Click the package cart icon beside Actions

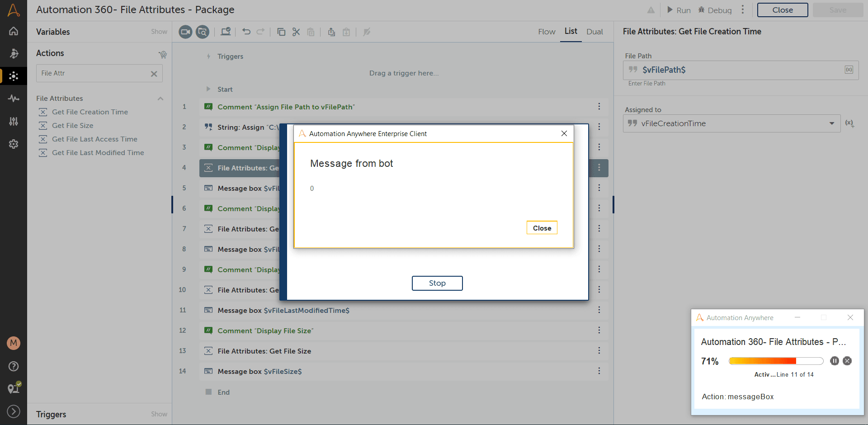pos(163,54)
